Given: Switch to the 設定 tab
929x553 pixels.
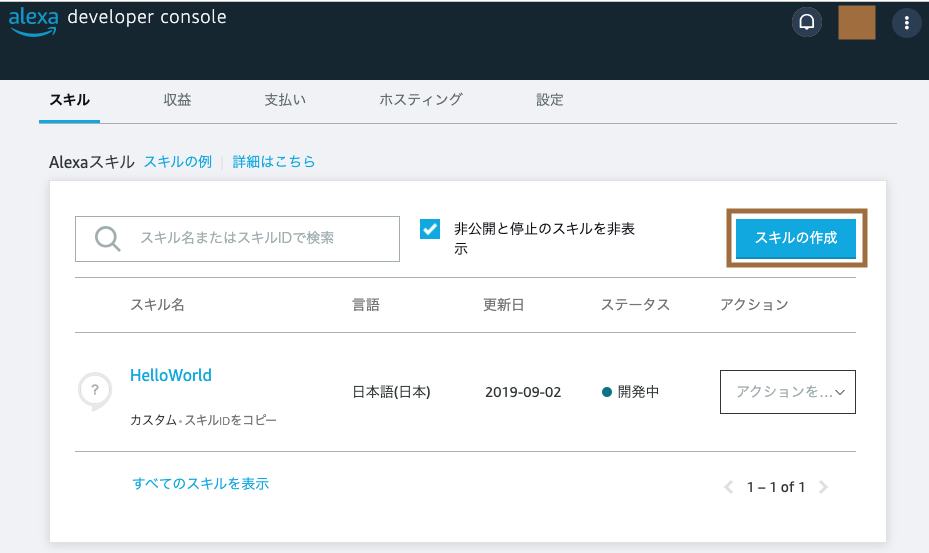Looking at the screenshot, I should click(x=549, y=100).
